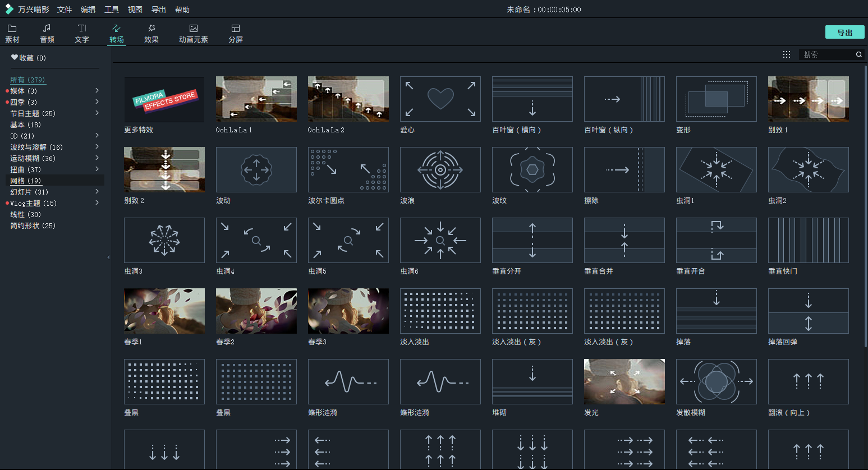The height and width of the screenshot is (470, 868).
Task: Toggle the grid view size icon
Action: 787,54
